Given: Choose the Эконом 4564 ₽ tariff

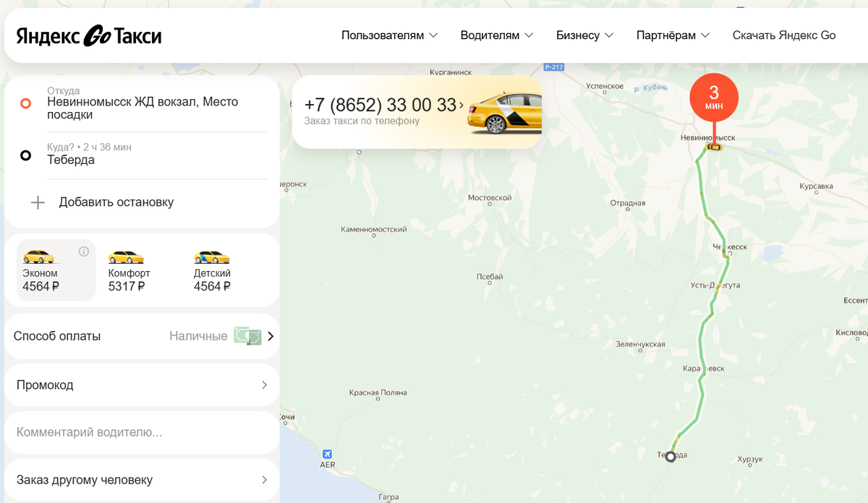Looking at the screenshot, I should click(x=56, y=270).
